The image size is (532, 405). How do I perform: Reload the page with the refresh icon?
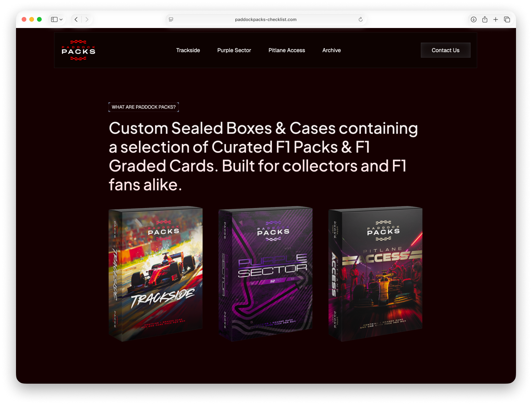point(360,19)
